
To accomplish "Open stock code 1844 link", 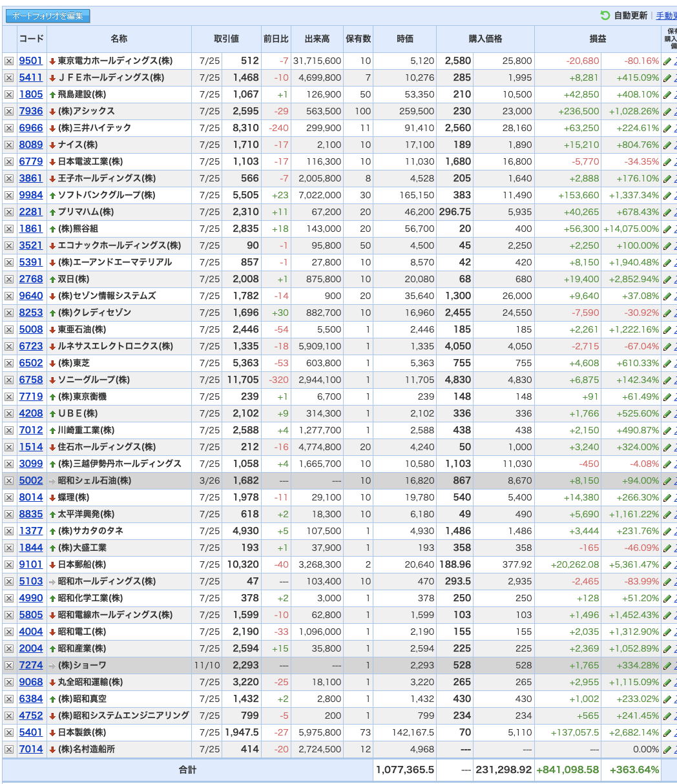I will 31,548.
